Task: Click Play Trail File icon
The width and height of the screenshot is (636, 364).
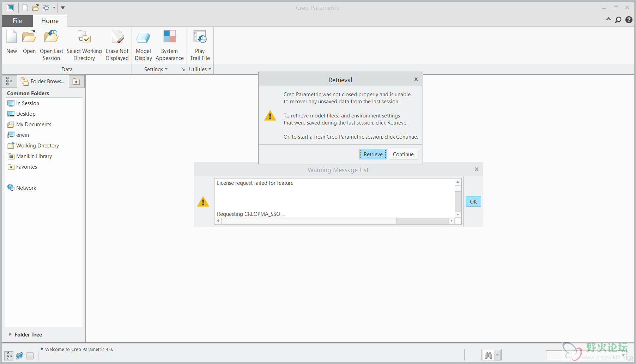Action: point(200,37)
